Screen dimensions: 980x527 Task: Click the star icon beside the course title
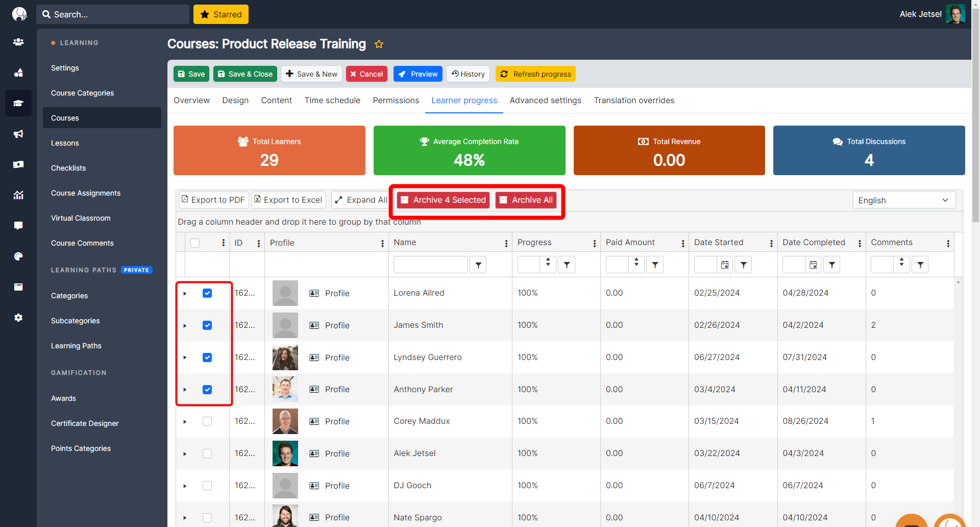pos(379,44)
